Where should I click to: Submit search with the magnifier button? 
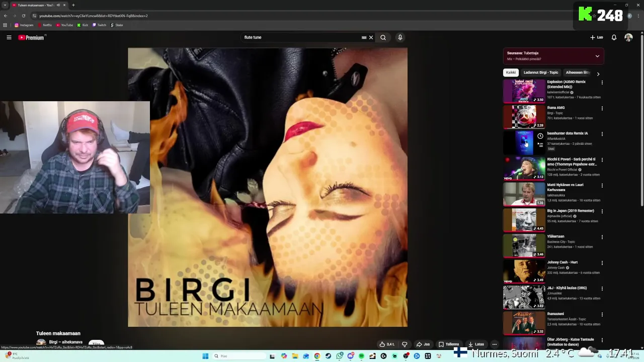[x=383, y=37]
